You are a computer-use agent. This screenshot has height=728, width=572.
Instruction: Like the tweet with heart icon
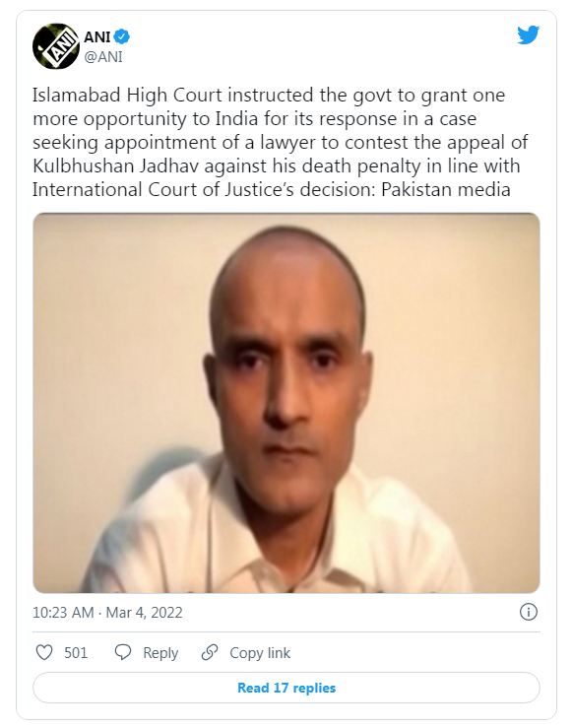coord(44,652)
